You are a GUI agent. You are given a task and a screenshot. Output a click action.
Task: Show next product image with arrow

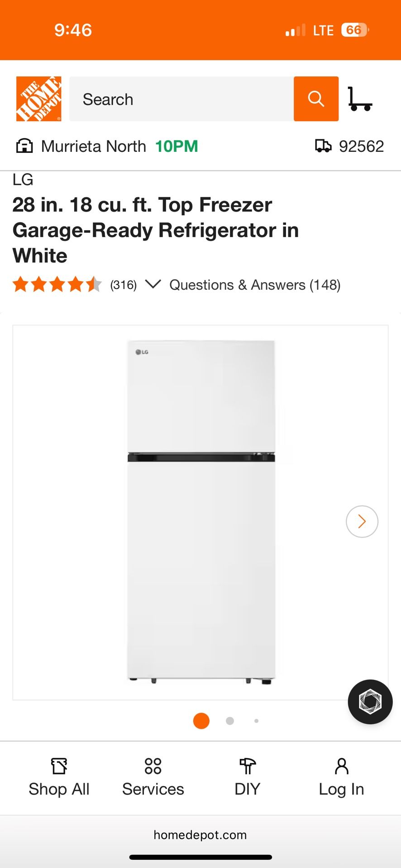(362, 521)
